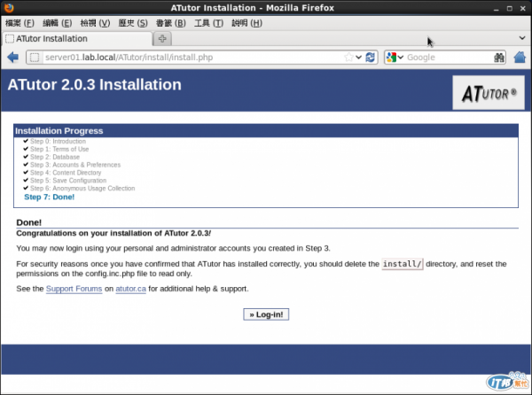The width and height of the screenshot is (532, 395).
Task: Click 'Step 3: Accounts & Preferences' text
Action: pos(75,165)
